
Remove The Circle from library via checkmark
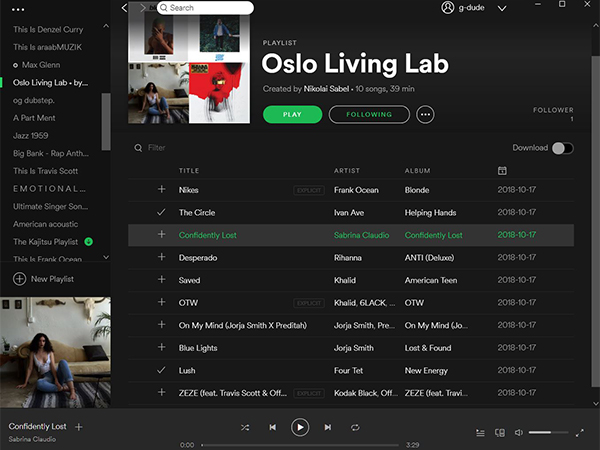coord(161,212)
